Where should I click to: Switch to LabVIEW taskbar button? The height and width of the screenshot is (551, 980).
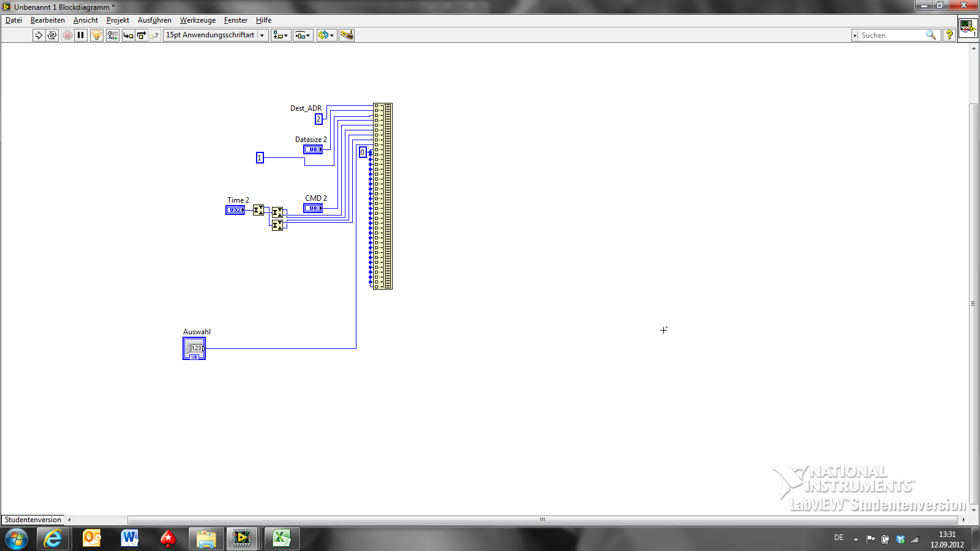coord(243,539)
